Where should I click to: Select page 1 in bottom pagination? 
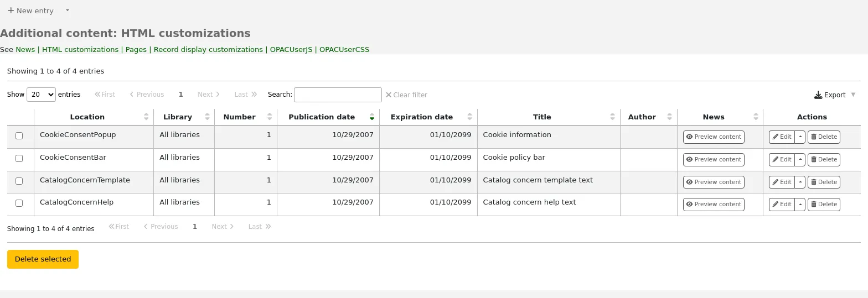point(194,227)
